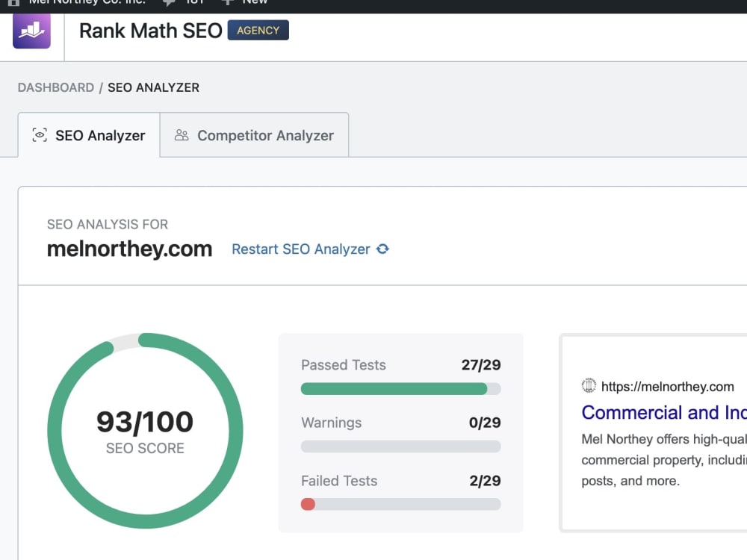Click the Mel Northey preview description text
This screenshot has width=747, height=560.
pos(664,459)
